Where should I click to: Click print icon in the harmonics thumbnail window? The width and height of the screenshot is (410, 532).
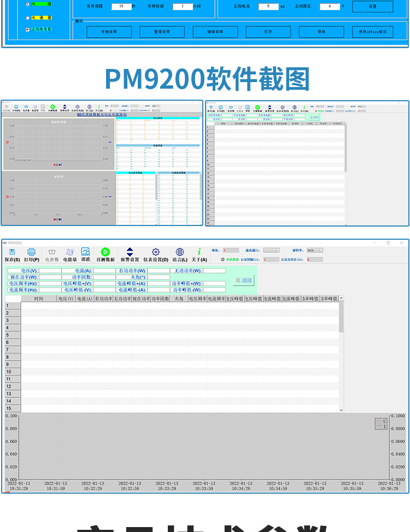pos(16,107)
